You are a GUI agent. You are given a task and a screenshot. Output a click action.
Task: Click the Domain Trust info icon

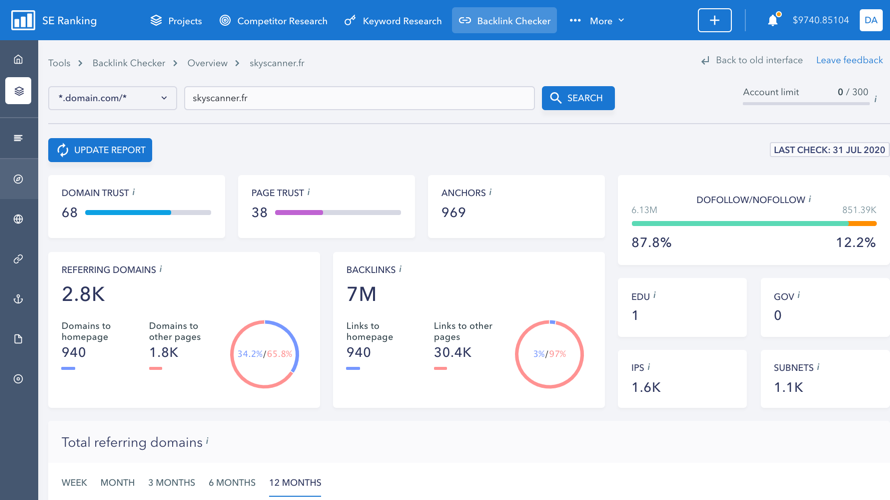coord(134,192)
